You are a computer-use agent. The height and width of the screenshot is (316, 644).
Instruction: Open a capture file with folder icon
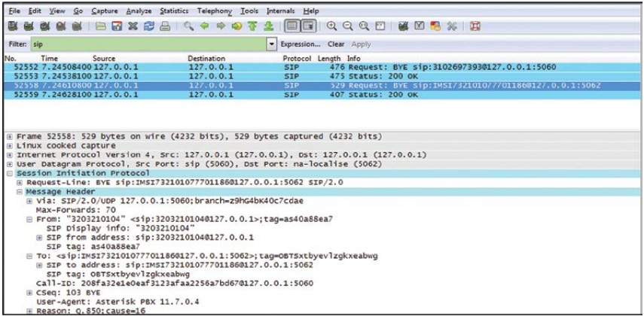point(99,26)
